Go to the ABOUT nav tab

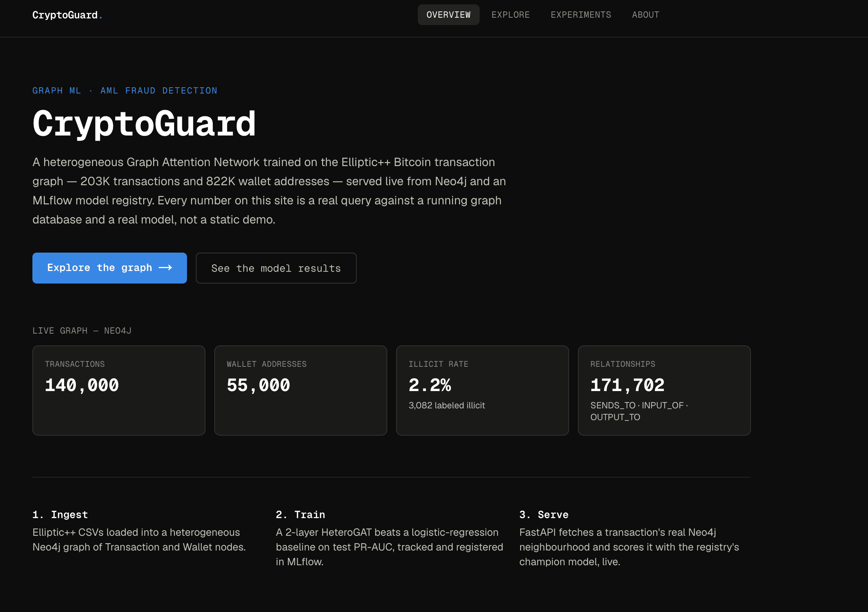coord(645,15)
